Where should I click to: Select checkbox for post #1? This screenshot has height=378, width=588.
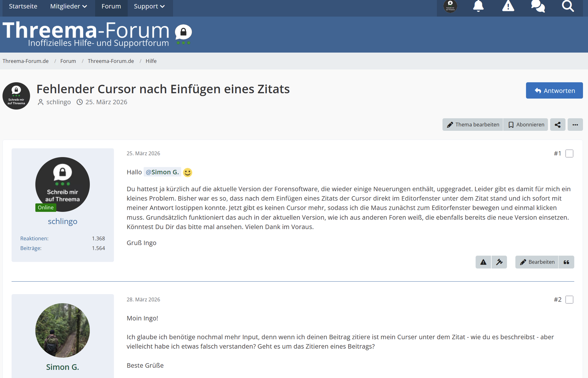569,153
